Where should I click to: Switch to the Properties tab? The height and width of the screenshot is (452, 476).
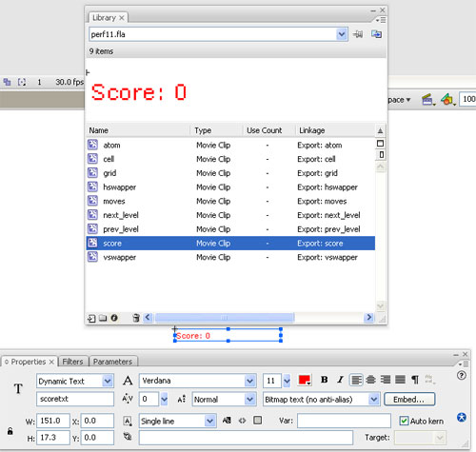29,362
